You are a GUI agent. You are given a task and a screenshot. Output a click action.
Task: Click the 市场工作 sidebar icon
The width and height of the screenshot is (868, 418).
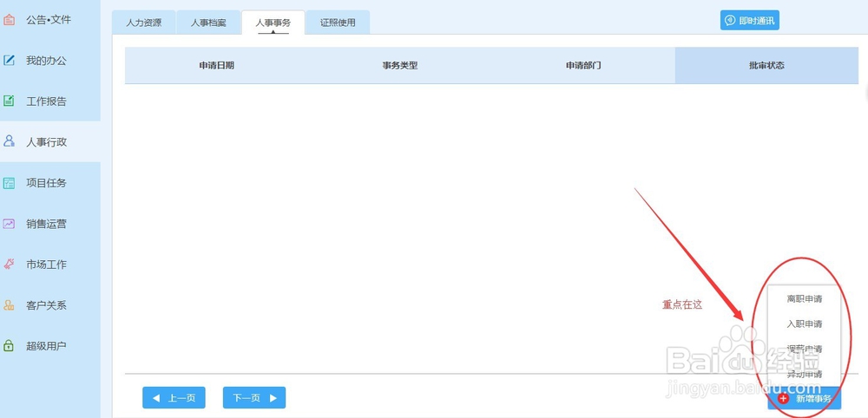(9, 265)
